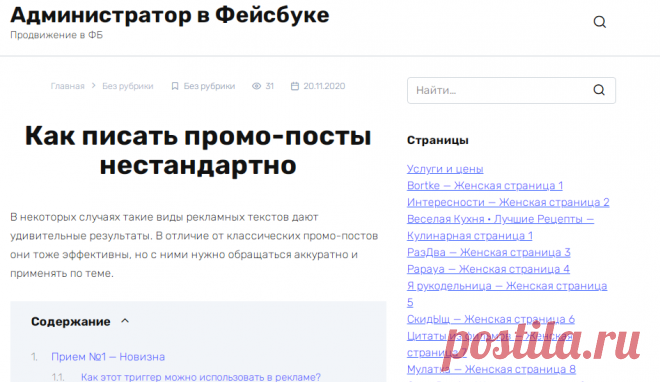Screen dimensions: 660x382
Task: Click article title Как писать промо-посты нестандартно
Action: click(x=198, y=150)
